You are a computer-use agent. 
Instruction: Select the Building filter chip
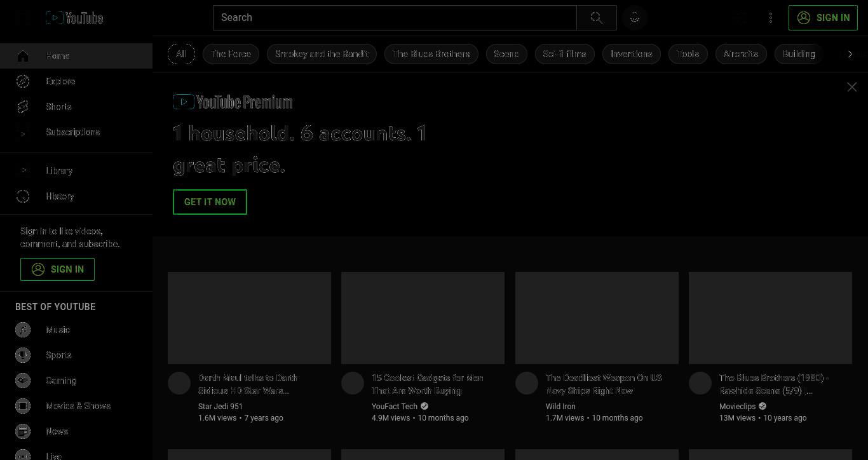pyautogui.click(x=799, y=54)
